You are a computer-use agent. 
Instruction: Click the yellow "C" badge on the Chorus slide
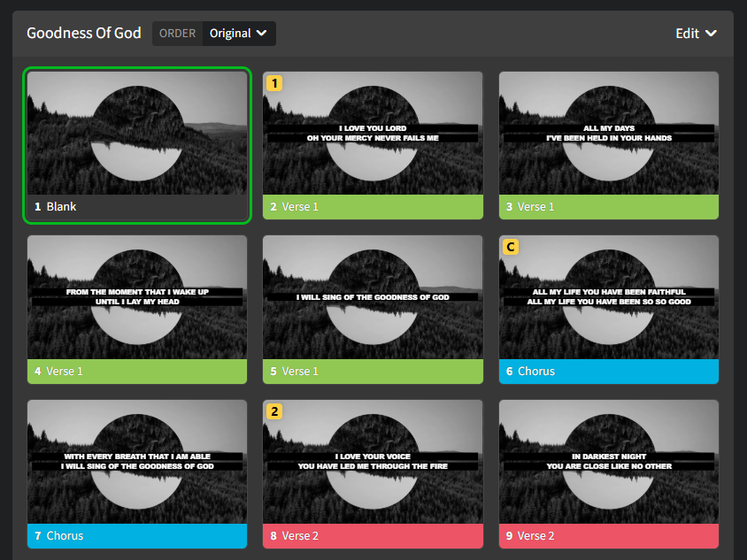[x=510, y=247]
